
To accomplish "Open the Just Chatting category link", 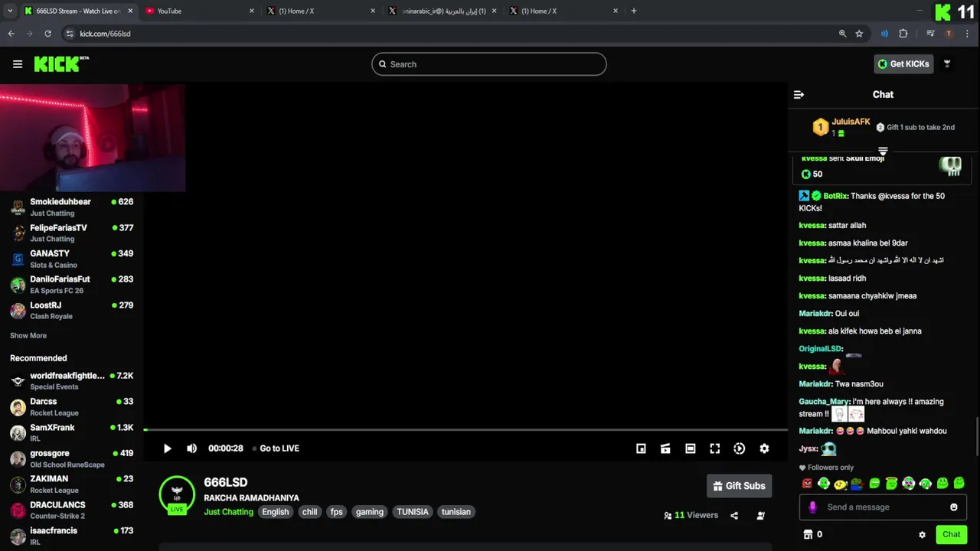I will point(228,512).
